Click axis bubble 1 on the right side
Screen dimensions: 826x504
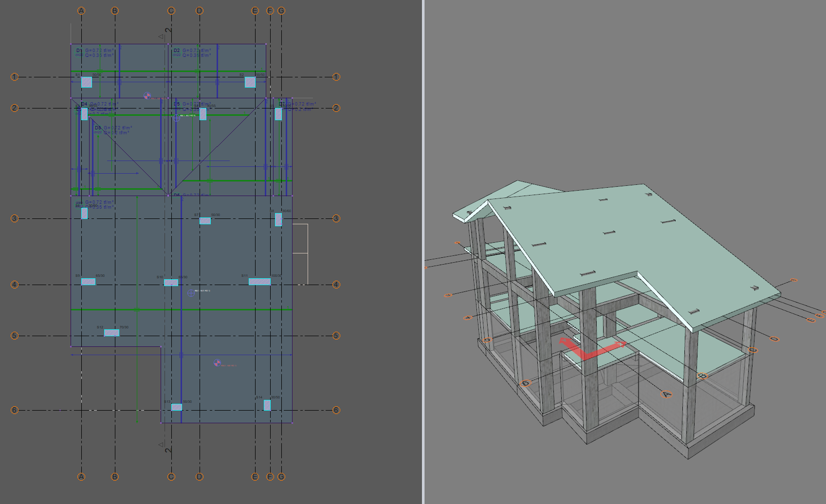(x=336, y=77)
